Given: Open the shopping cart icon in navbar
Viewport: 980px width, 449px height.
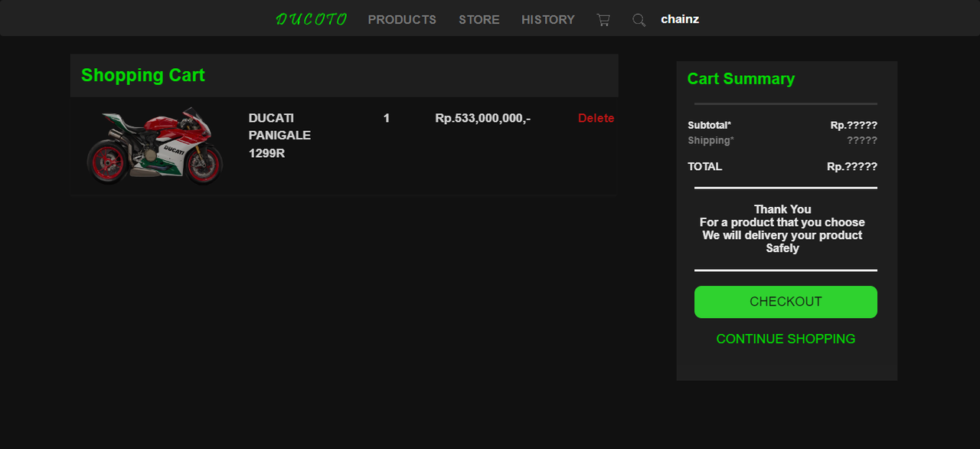Looking at the screenshot, I should click(603, 20).
